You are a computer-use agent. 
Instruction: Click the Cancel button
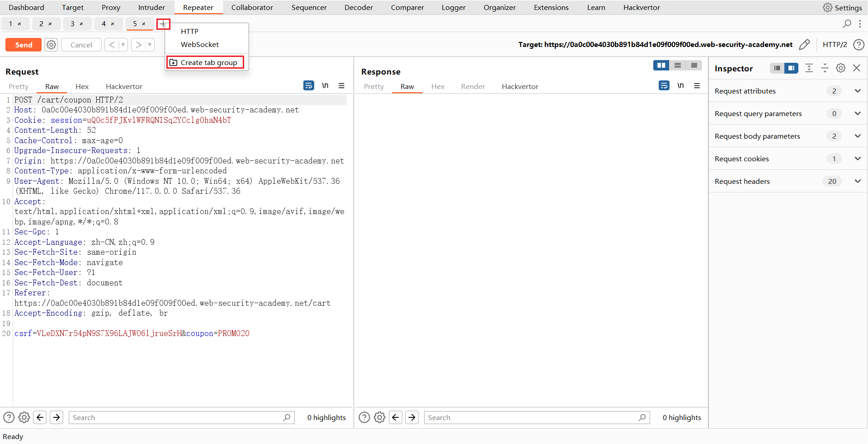point(81,45)
